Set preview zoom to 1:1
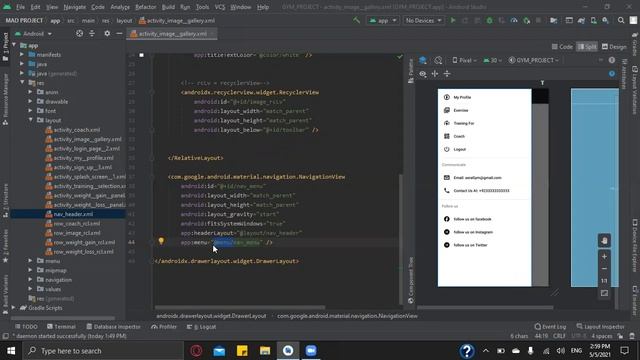 point(604,281)
